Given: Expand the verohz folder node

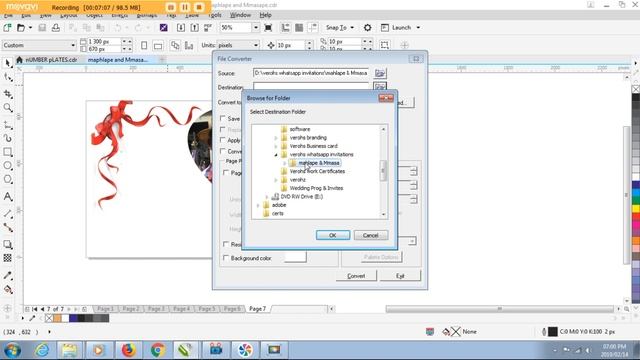Looking at the screenshot, I should tap(276, 180).
